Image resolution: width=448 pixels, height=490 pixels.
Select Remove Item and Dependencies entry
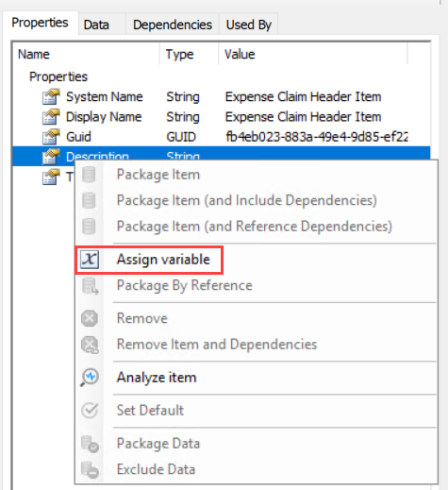pos(217,345)
